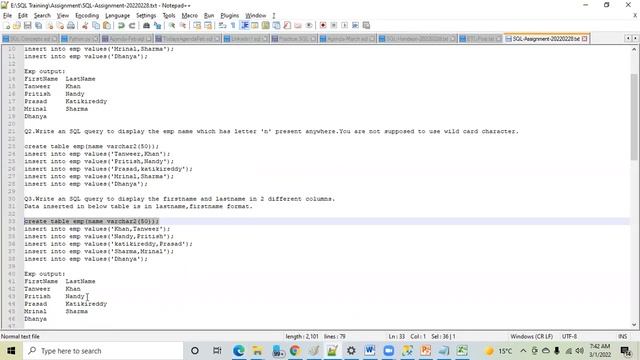The height and width of the screenshot is (360, 640).
Task: Toggle the highlighted indent guide icon
Action: (244, 26)
